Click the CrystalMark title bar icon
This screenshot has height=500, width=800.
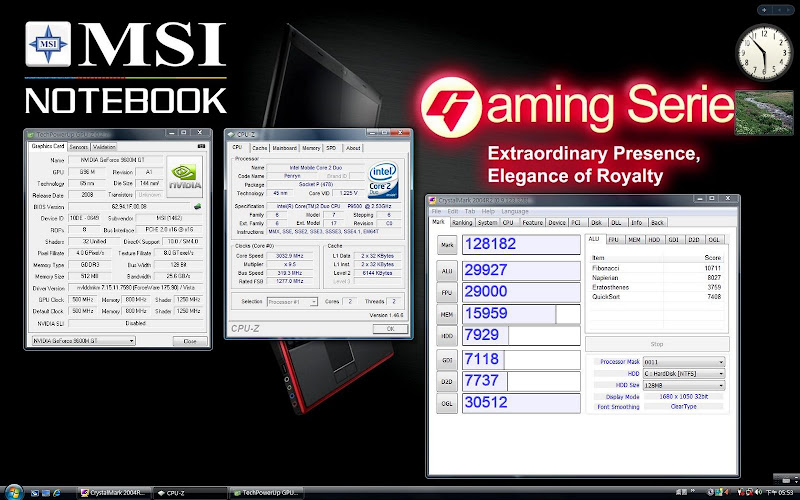point(433,201)
